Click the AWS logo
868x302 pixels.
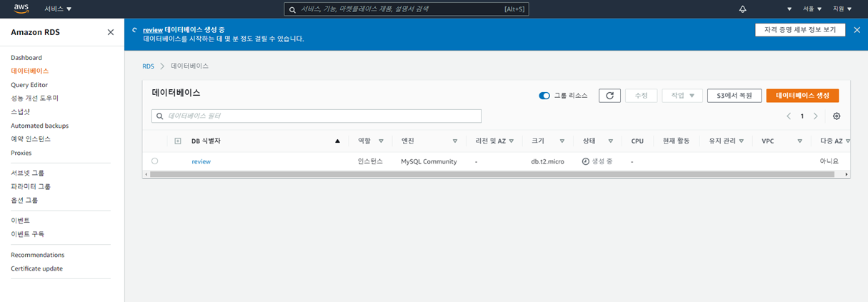[21, 9]
